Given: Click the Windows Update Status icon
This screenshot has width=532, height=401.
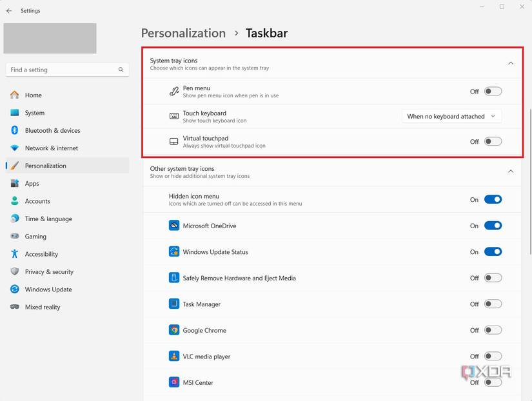Looking at the screenshot, I should click(x=174, y=252).
